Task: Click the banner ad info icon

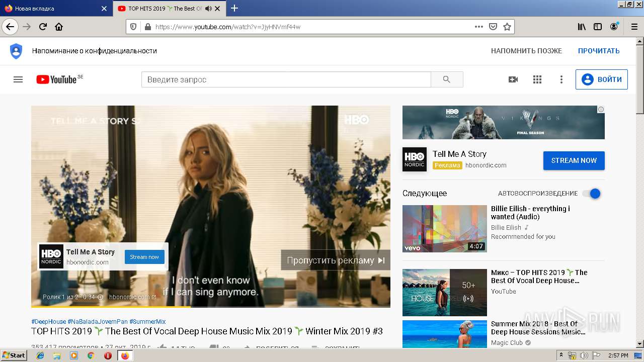Action: tap(601, 109)
